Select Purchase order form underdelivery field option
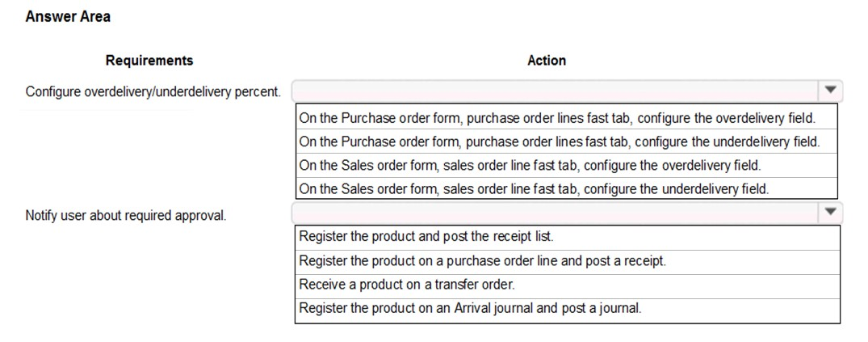The height and width of the screenshot is (342, 868). click(566, 142)
